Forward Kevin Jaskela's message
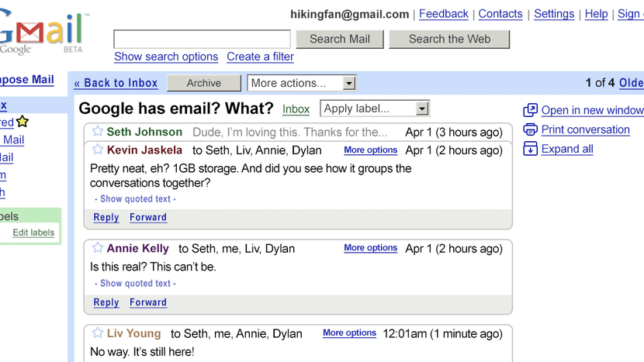The image size is (644, 362). tap(148, 217)
